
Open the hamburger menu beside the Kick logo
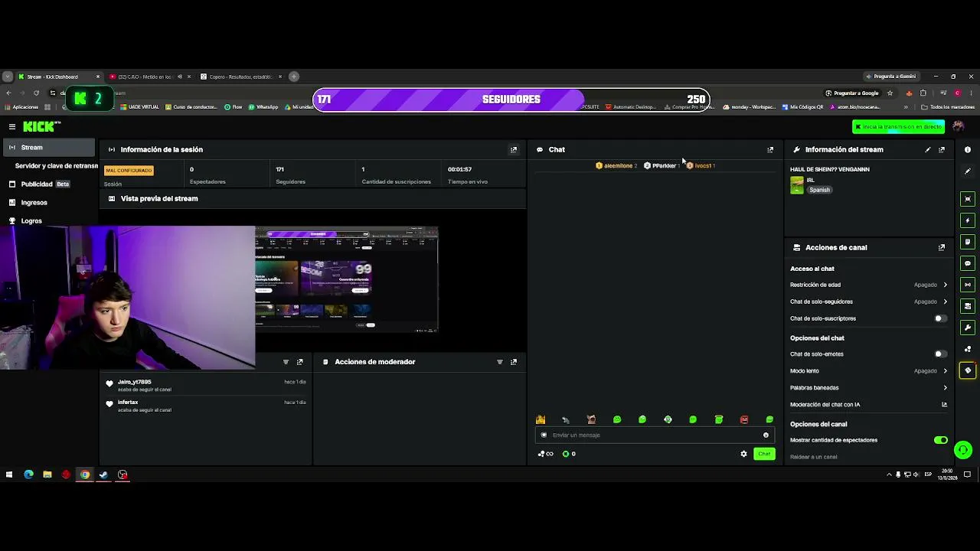[x=12, y=127]
